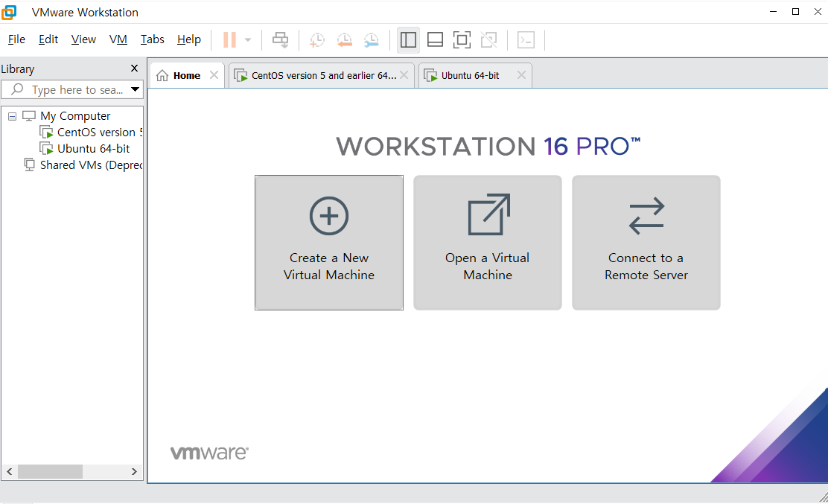Viewport: 828px width, 504px height.
Task: Open the File menu
Action: tap(16, 39)
